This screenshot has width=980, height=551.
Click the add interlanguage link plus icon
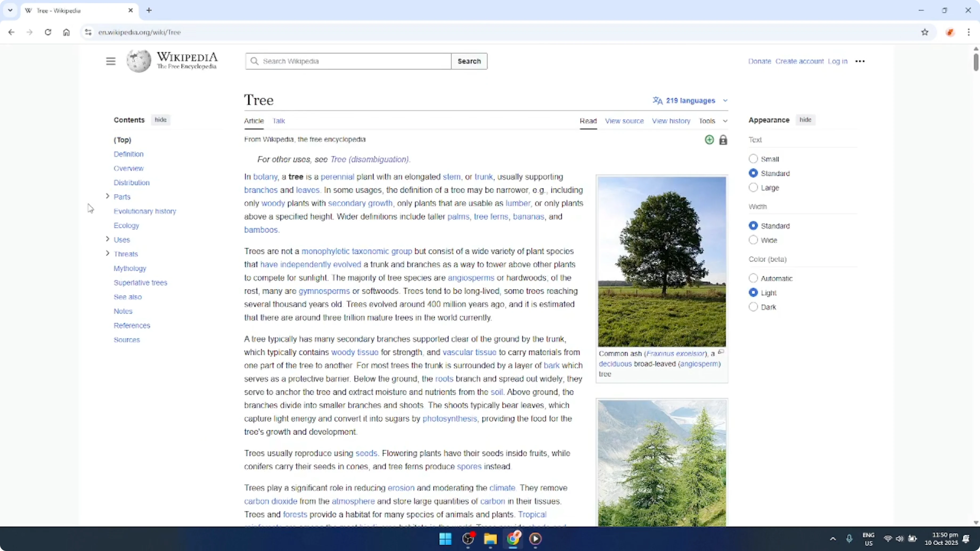[709, 139]
